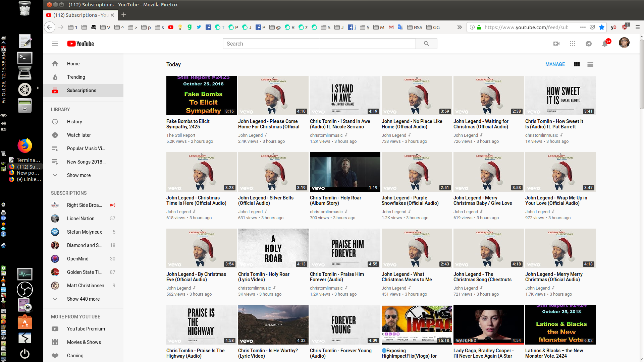Image resolution: width=644 pixels, height=362 pixels.
Task: Open the RSS bookmarks folder
Action: [x=415, y=27]
